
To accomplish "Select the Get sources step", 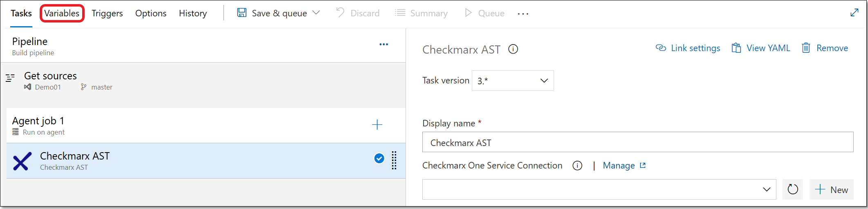I will coord(203,81).
